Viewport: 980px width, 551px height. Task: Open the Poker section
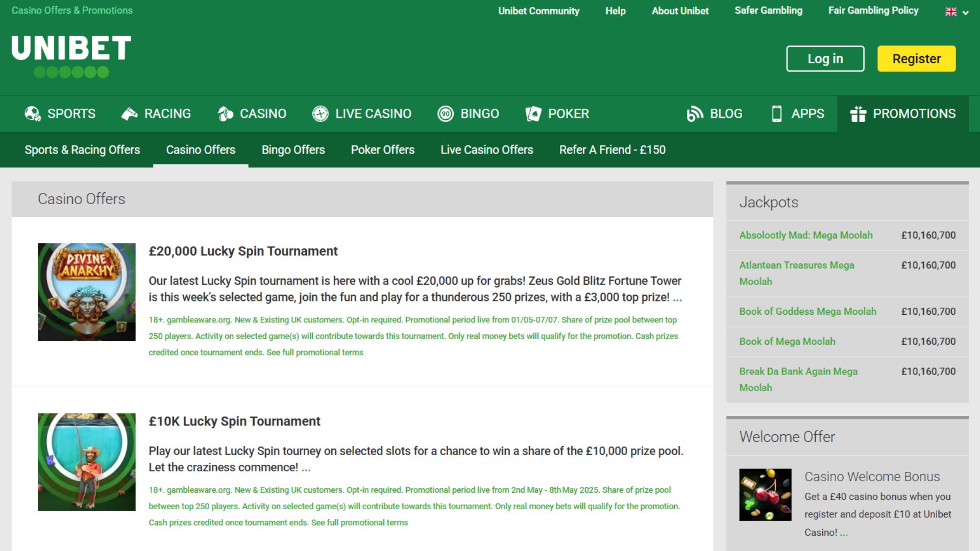point(557,113)
